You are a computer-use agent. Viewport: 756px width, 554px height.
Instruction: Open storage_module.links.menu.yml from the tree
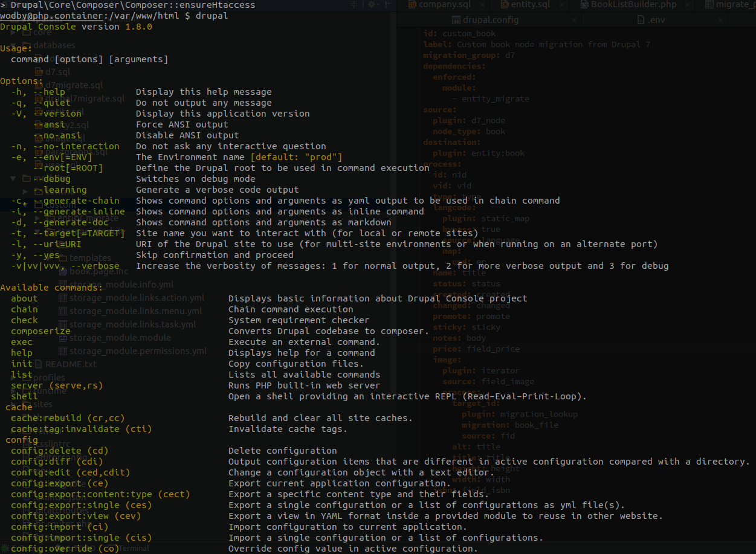[x=136, y=311]
